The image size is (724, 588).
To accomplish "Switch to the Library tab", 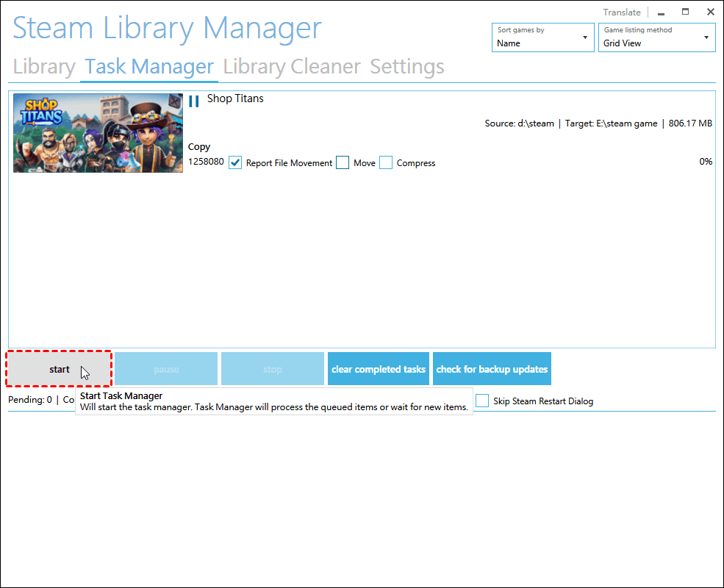I will (44, 67).
